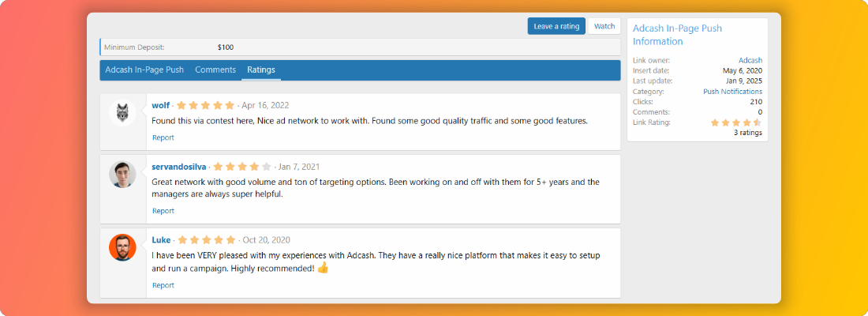Click the 'Minimum Deposit:' label
The height and width of the screenshot is (316, 868).
point(134,47)
